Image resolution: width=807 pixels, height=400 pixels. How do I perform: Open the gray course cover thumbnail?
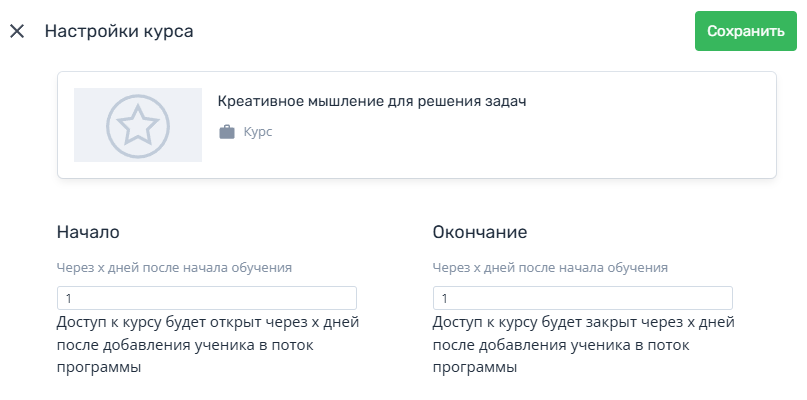pyautogui.click(x=138, y=125)
